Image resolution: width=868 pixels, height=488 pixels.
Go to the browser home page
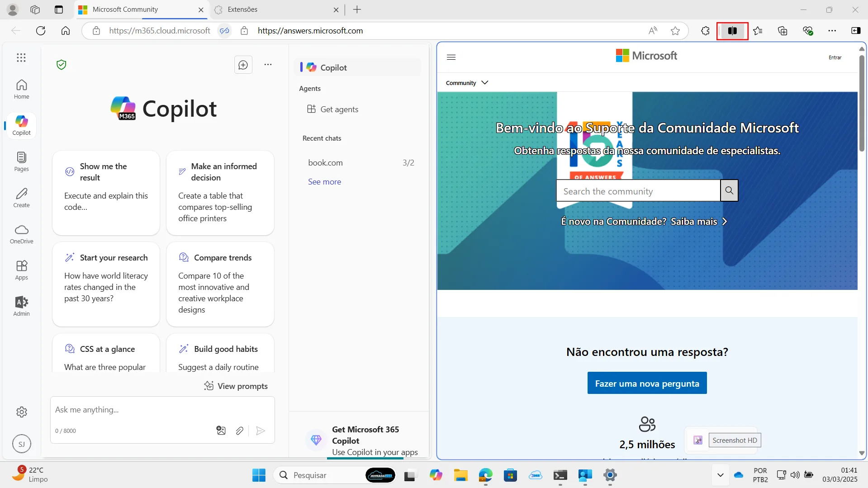click(66, 31)
